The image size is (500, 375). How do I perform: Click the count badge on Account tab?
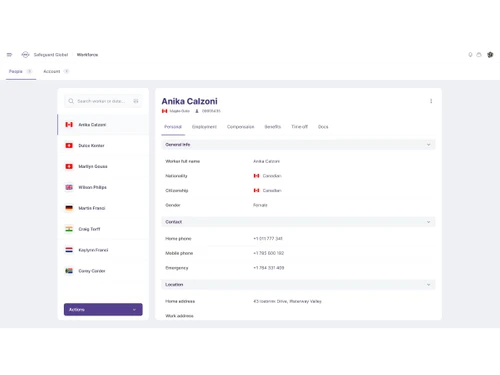66,71
